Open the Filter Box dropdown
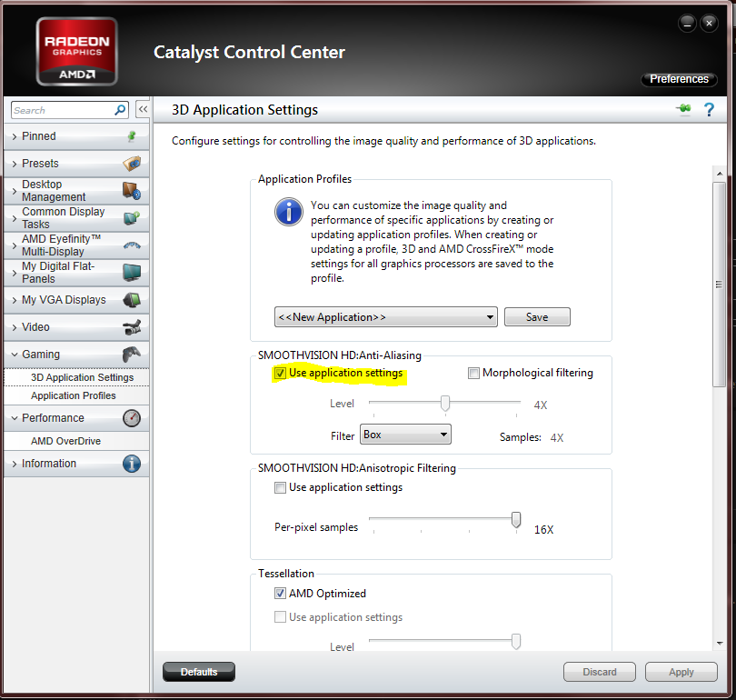This screenshot has height=700, width=736. click(405, 435)
